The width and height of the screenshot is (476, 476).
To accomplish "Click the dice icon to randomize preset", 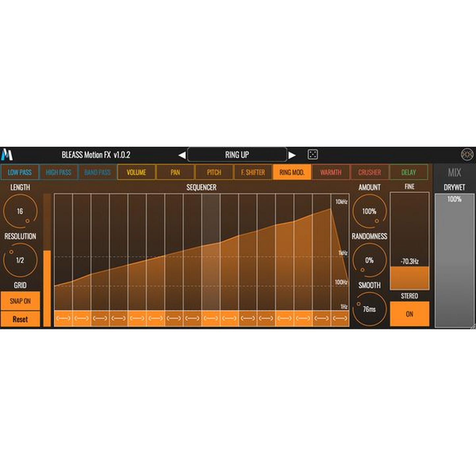I will pos(314,154).
